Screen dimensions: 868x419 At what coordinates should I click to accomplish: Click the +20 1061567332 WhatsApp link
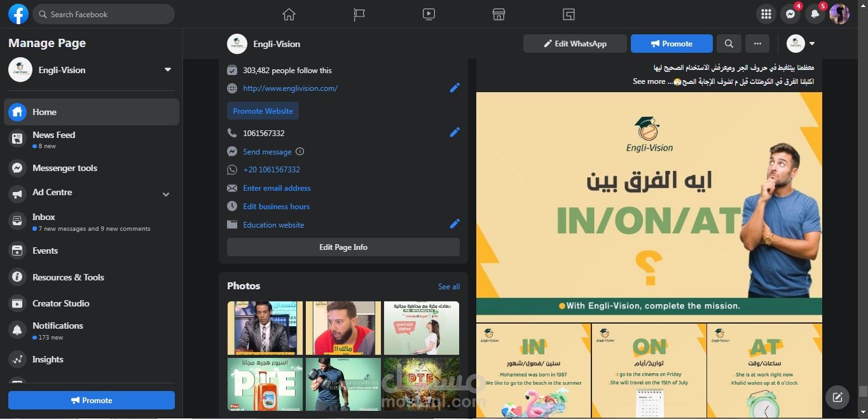[272, 170]
